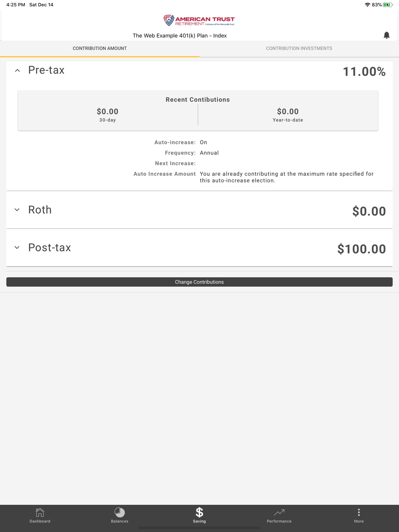Click the plan name title text
Viewport: 399px width, 532px height.
point(180,35)
